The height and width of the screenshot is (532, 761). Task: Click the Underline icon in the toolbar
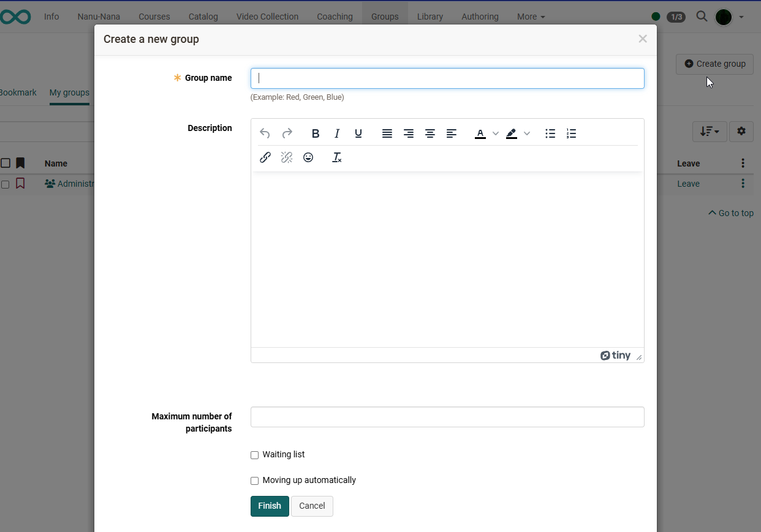click(358, 133)
